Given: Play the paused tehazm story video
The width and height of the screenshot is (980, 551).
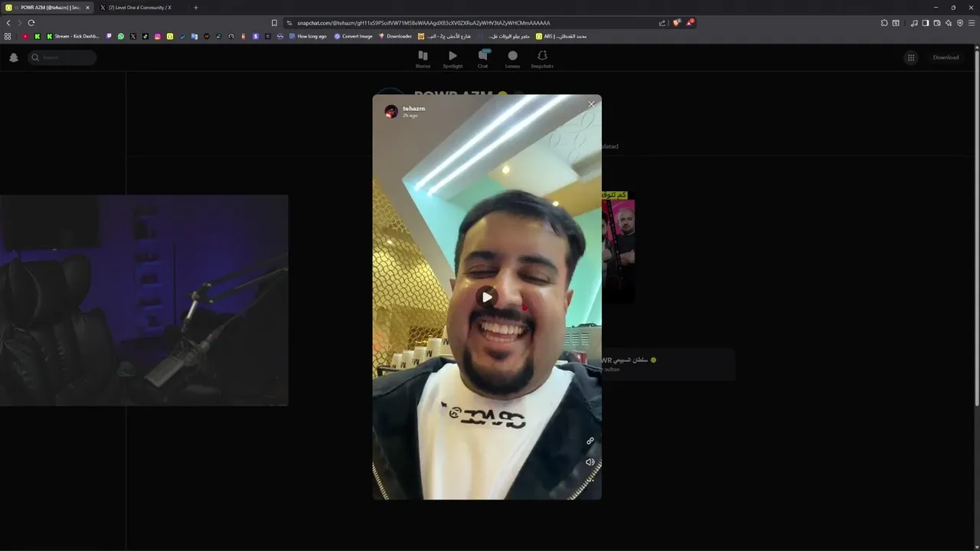Looking at the screenshot, I should [x=487, y=297].
